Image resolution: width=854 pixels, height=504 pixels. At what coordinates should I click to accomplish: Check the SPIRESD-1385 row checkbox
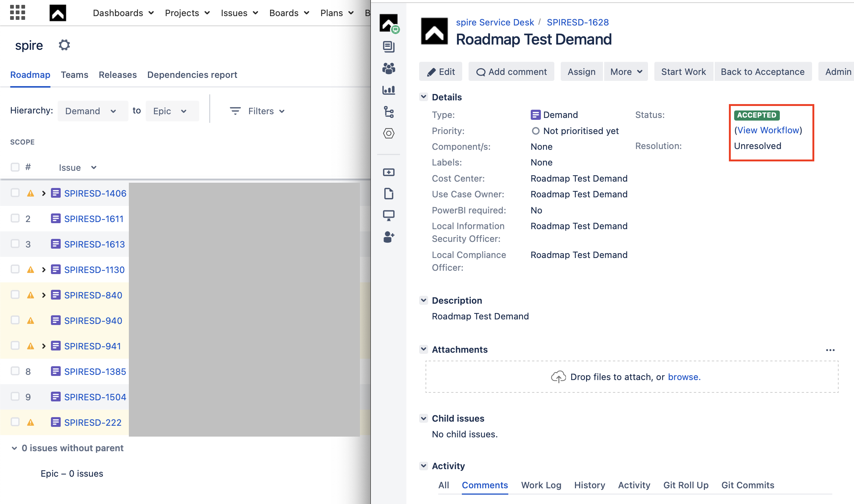pyautogui.click(x=15, y=371)
